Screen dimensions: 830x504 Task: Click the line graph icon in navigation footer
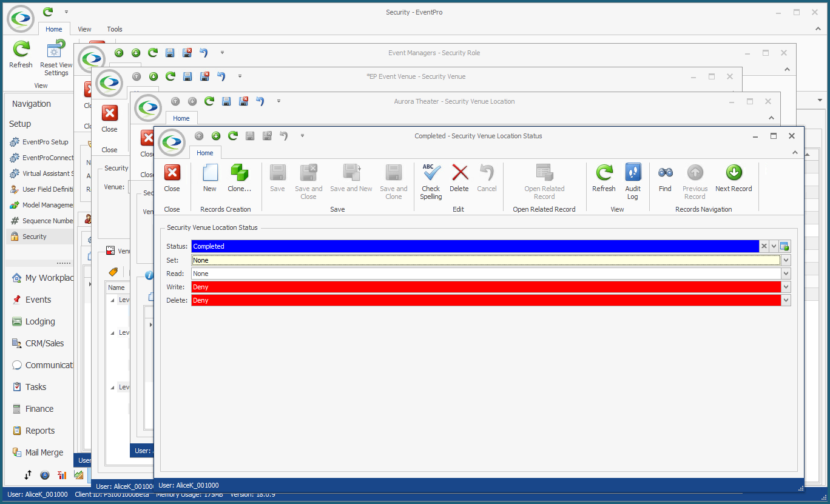79,475
